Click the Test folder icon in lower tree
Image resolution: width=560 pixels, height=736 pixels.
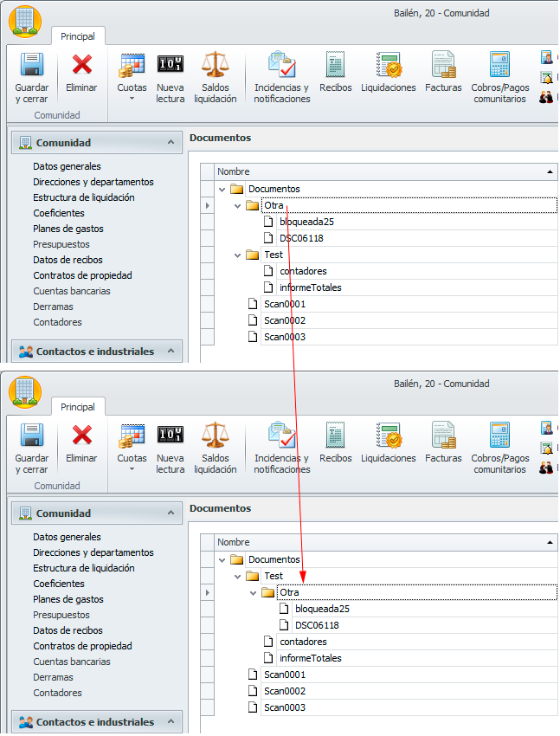(x=253, y=576)
